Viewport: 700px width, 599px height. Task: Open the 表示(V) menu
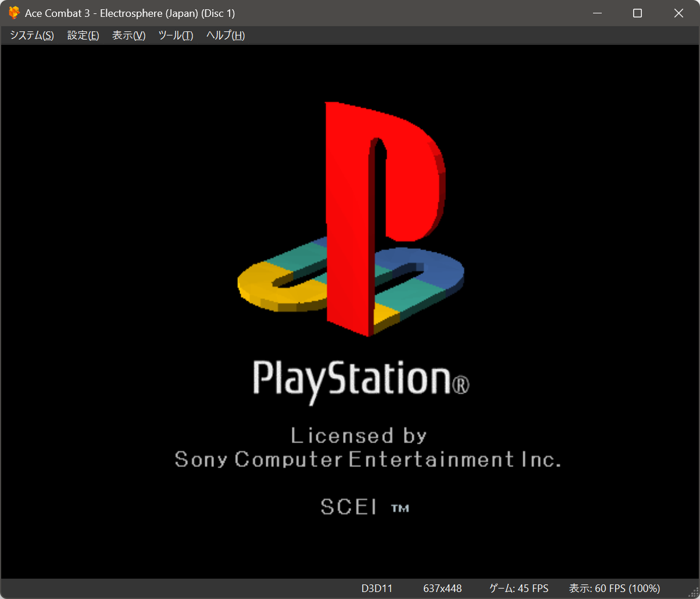coord(128,35)
